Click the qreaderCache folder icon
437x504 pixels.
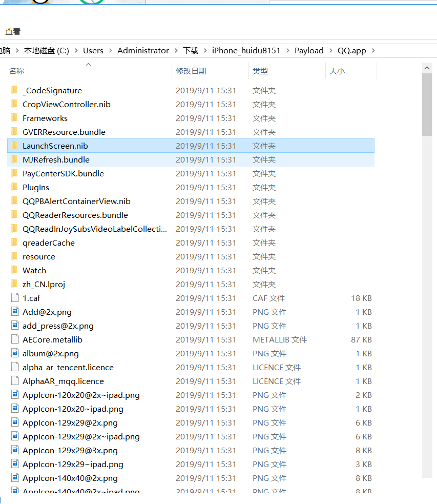tap(14, 242)
